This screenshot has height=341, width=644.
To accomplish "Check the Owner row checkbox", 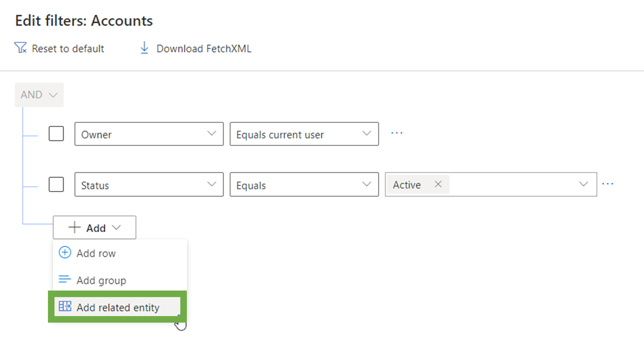I will [x=56, y=134].
